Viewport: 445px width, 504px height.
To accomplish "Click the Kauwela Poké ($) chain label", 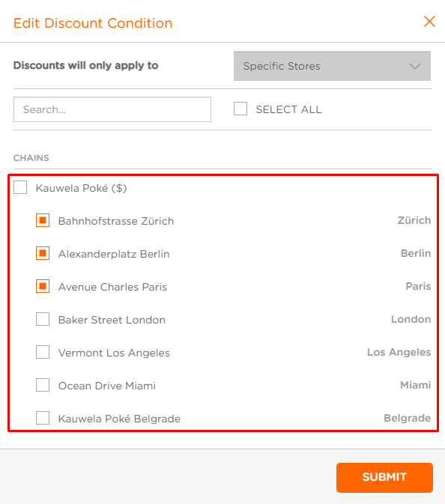I will coord(82,188).
